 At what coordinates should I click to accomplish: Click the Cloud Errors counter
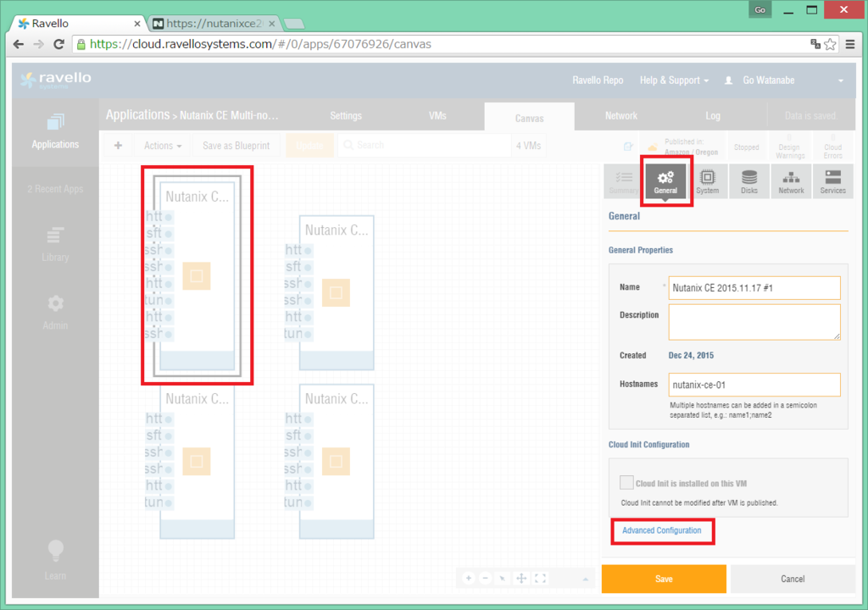(x=832, y=146)
